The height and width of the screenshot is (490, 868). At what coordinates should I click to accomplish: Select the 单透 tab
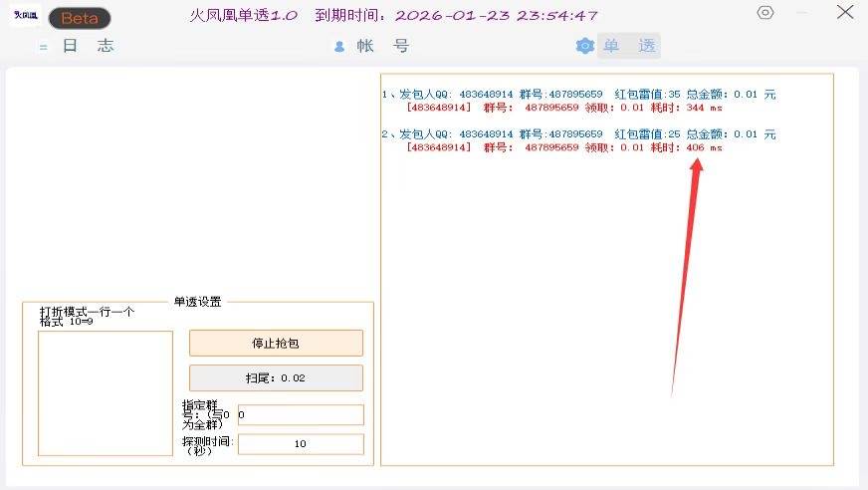(629, 46)
